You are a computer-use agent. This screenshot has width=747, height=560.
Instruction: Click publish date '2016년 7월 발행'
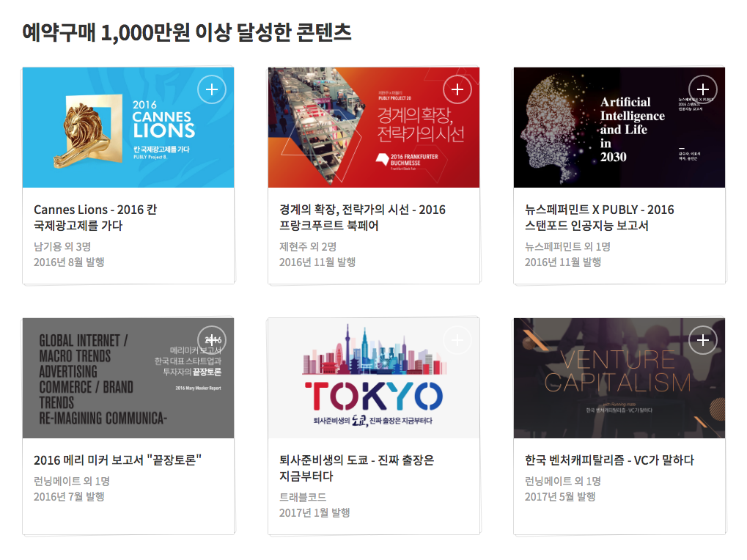pos(69,497)
